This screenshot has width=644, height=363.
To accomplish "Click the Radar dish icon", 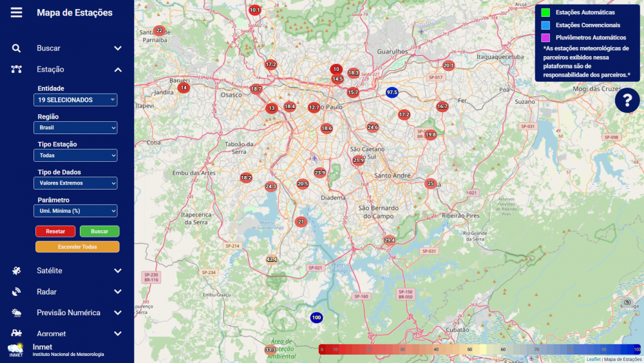I will (16, 291).
